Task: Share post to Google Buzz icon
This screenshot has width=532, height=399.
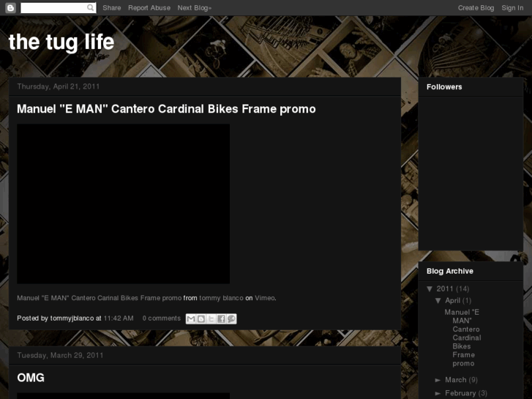Action: (x=231, y=318)
